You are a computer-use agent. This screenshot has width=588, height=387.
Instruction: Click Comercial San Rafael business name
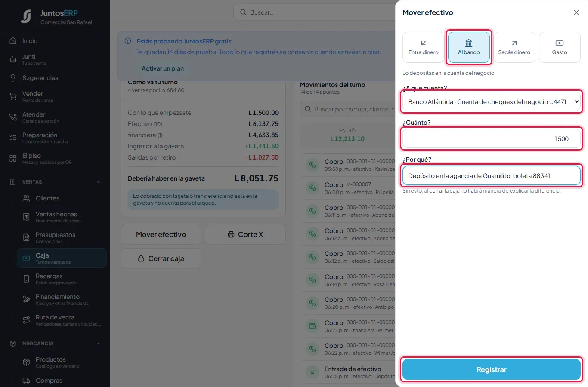point(66,22)
